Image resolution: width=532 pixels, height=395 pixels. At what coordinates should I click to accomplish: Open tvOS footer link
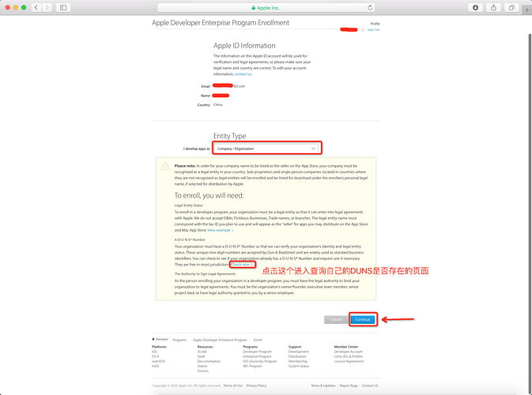pos(156,366)
